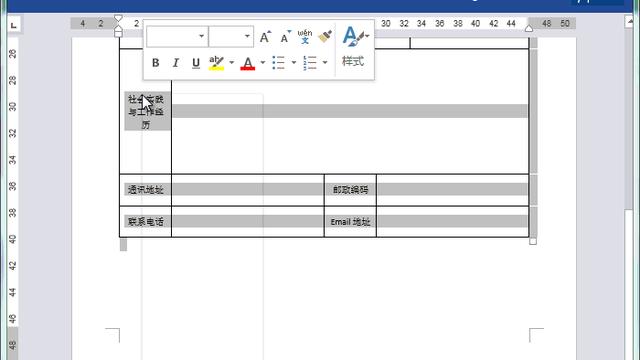640x360 pixels.
Task: Click the hanging indent marker on ruler
Action: [x=118, y=29]
